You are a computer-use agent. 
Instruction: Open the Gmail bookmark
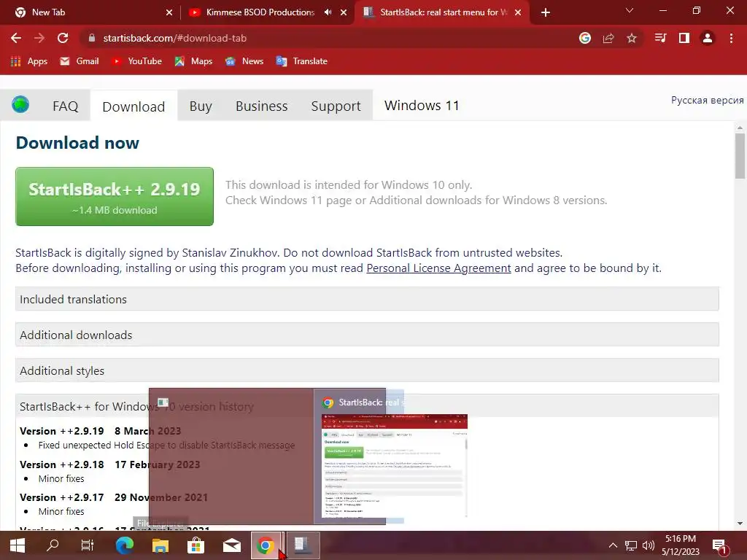tap(79, 61)
